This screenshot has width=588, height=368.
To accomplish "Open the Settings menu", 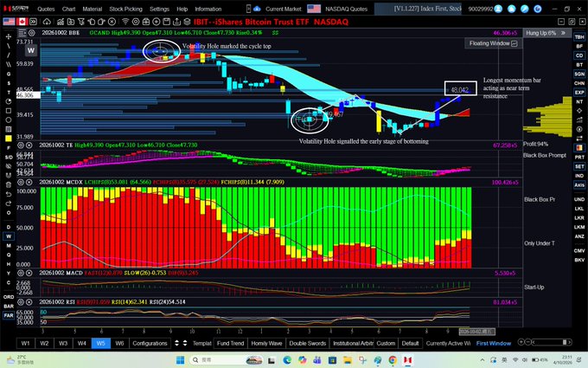I will (159, 9).
